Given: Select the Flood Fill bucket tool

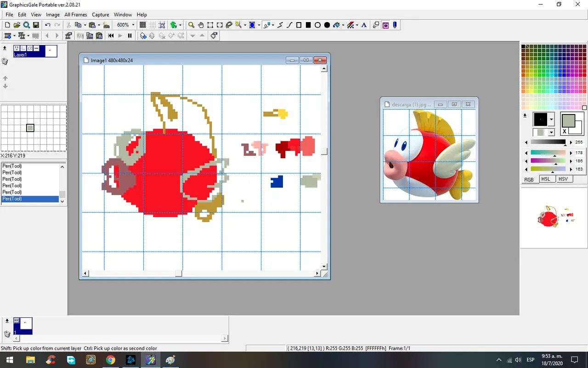Looking at the screenshot, I should [337, 25].
